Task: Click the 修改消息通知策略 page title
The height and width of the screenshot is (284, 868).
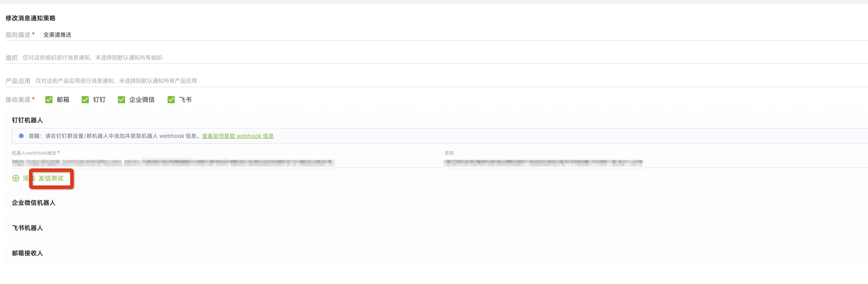Action: click(30, 18)
